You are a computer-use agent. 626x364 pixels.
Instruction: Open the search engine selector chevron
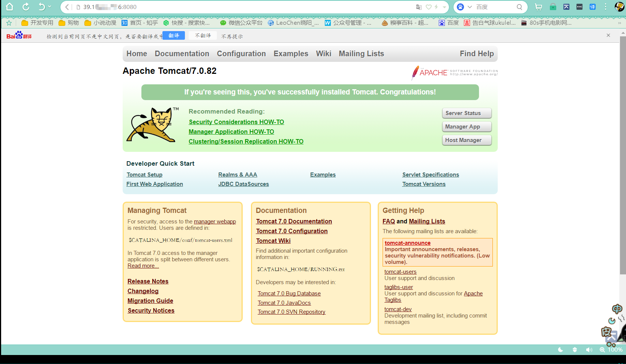tap(469, 7)
